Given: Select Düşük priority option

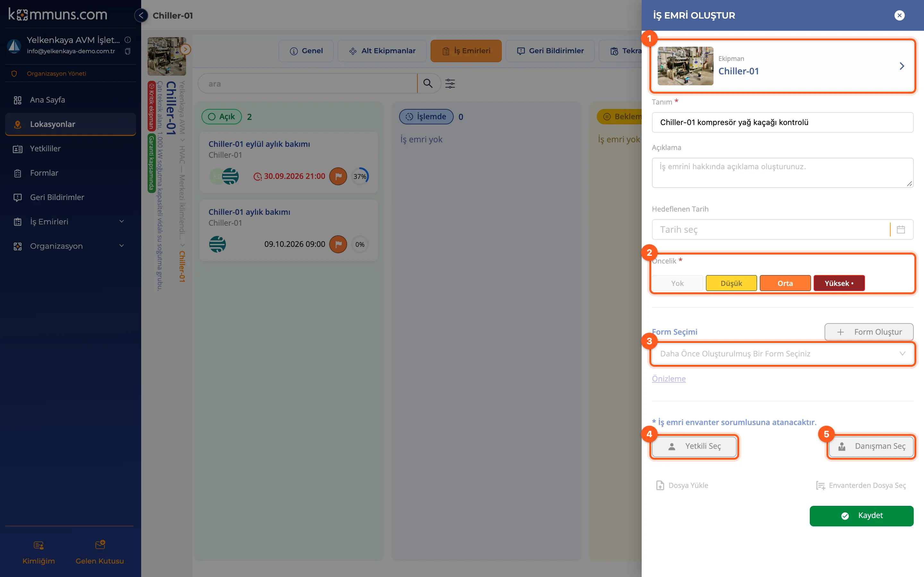Looking at the screenshot, I should (x=731, y=283).
